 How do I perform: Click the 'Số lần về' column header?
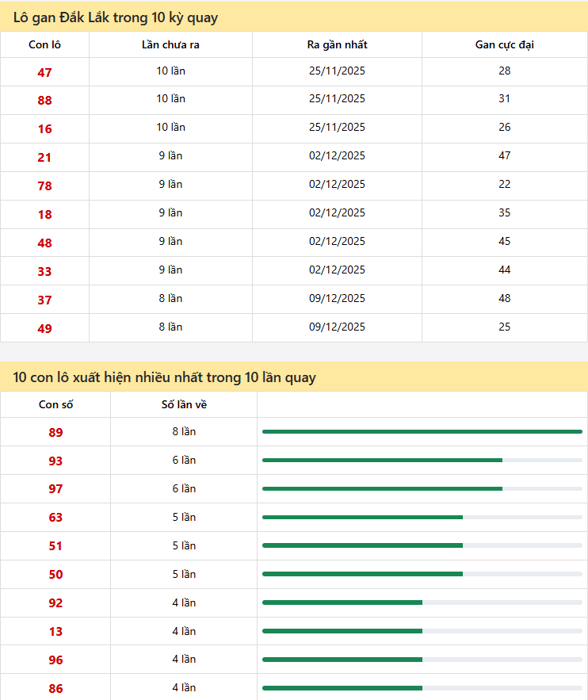coord(184,404)
